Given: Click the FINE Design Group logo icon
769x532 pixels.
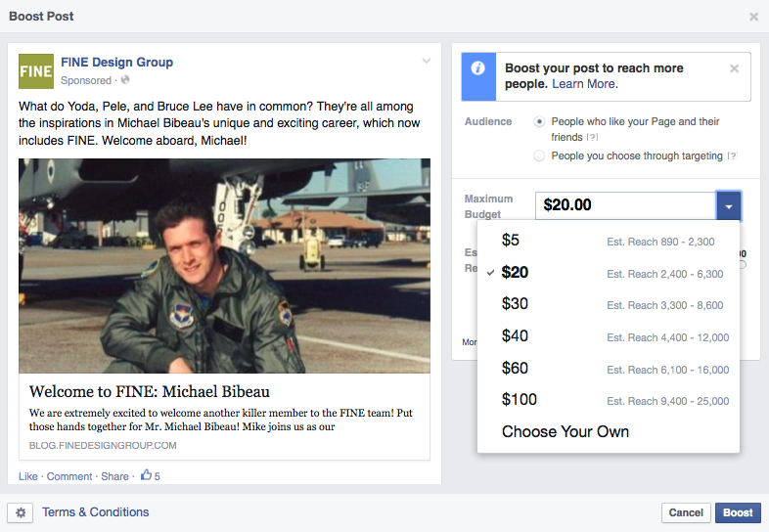Looking at the screenshot, I should [36, 71].
